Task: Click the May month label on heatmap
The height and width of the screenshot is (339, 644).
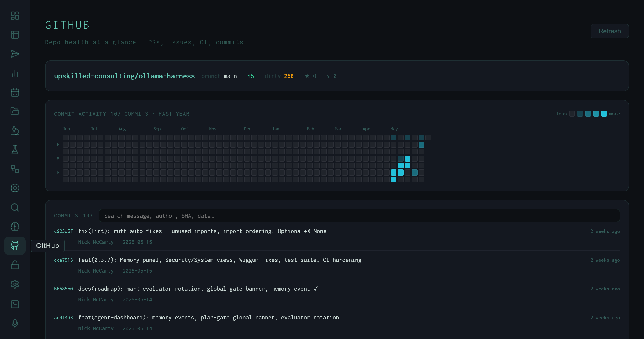Action: click(394, 129)
